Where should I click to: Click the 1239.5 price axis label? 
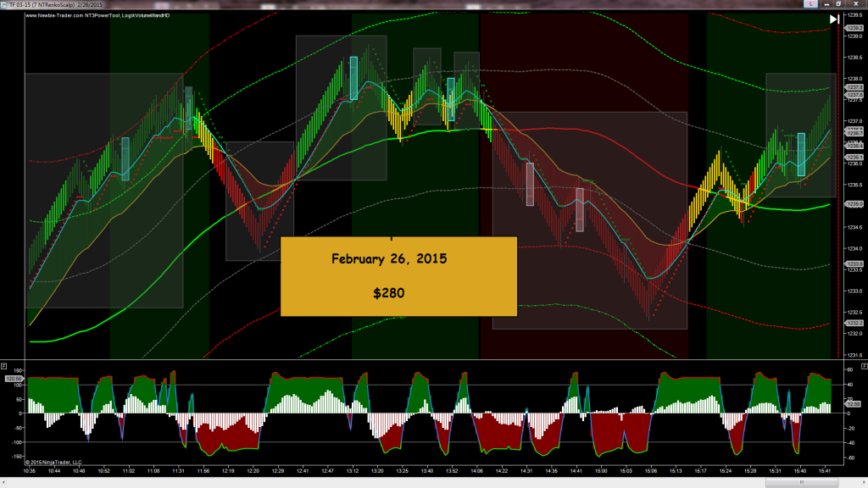pyautogui.click(x=855, y=15)
